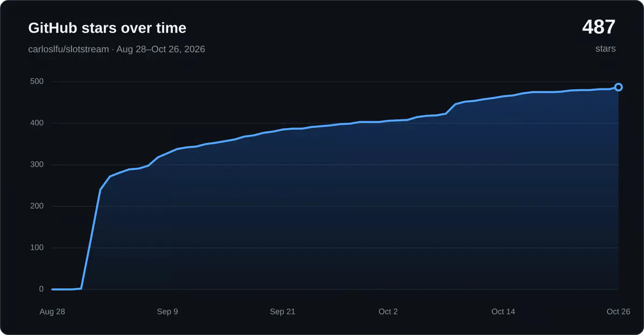Click the Oct 26 x-axis label
Image resolution: width=644 pixels, height=335 pixels.
[618, 311]
